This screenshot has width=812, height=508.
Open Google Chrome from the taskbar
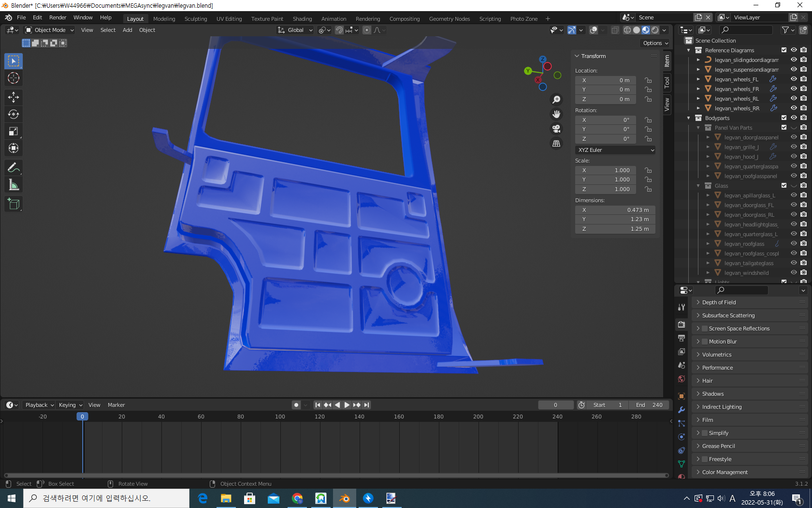[x=297, y=498]
